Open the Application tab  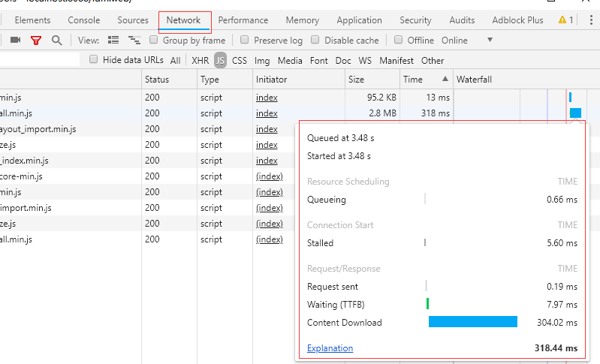click(359, 20)
